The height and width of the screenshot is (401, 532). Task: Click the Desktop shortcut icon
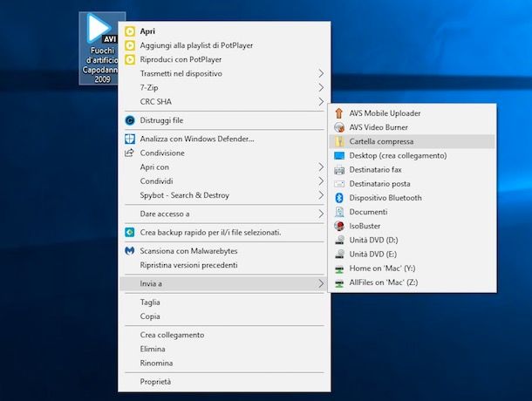pos(339,156)
